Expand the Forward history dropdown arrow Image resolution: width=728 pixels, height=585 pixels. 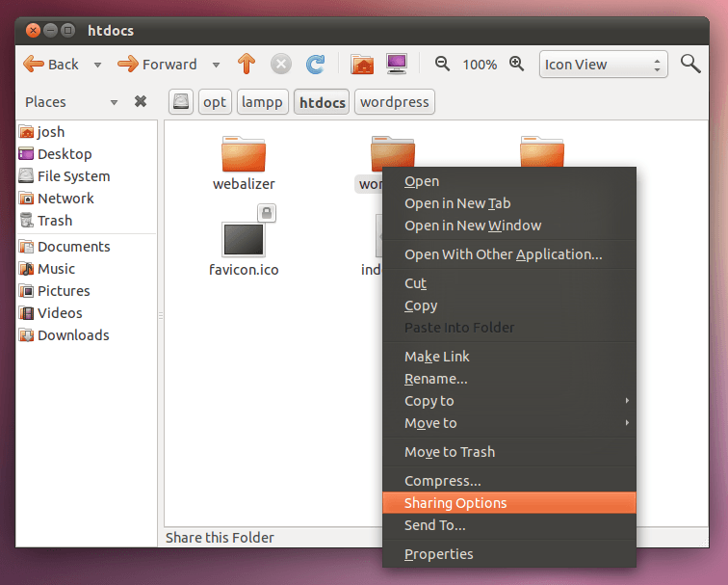[216, 65]
